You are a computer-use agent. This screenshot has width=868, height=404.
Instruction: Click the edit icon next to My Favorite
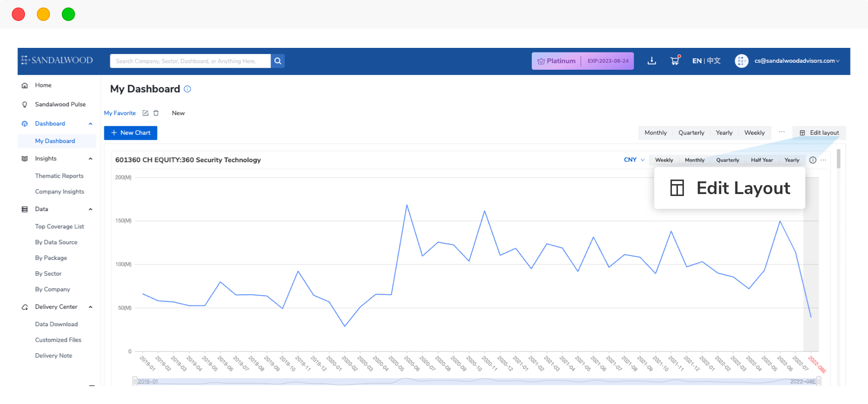click(145, 113)
